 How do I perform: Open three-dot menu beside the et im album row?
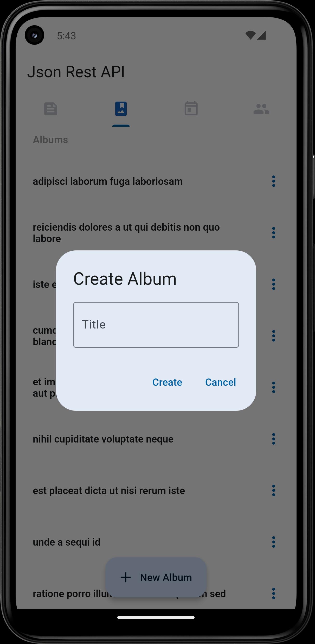(x=274, y=387)
